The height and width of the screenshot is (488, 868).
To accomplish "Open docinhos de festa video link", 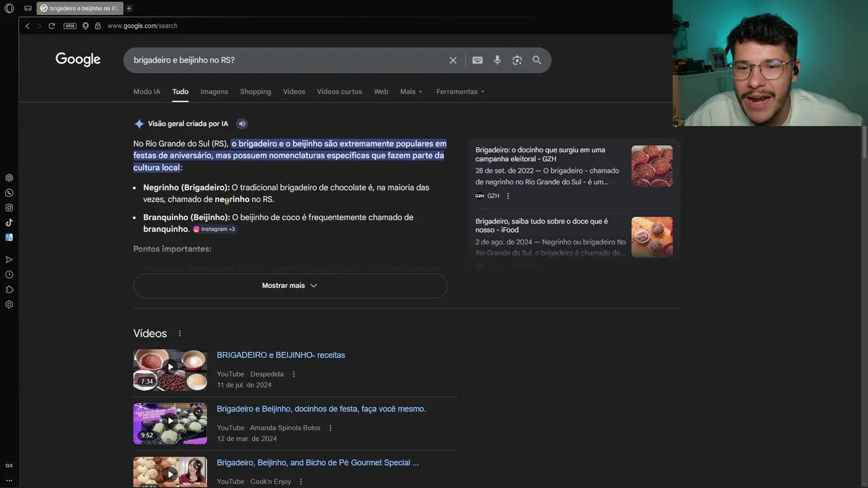I will 321,409.
